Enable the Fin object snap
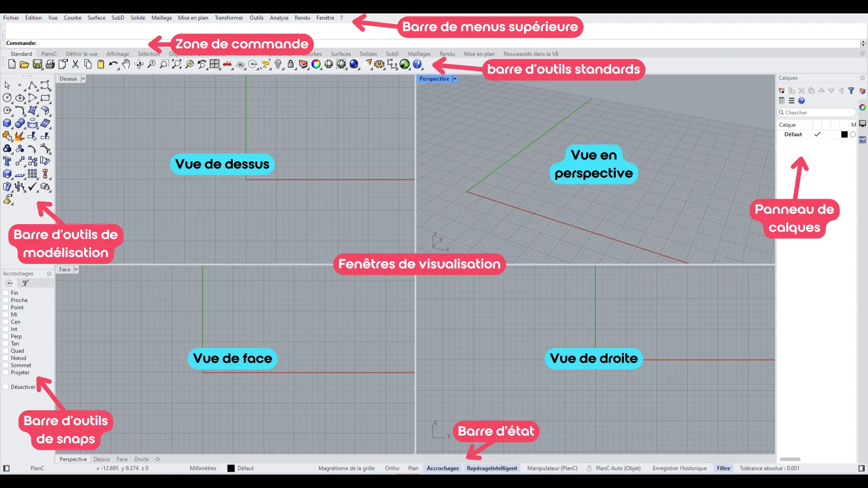 click(x=6, y=293)
